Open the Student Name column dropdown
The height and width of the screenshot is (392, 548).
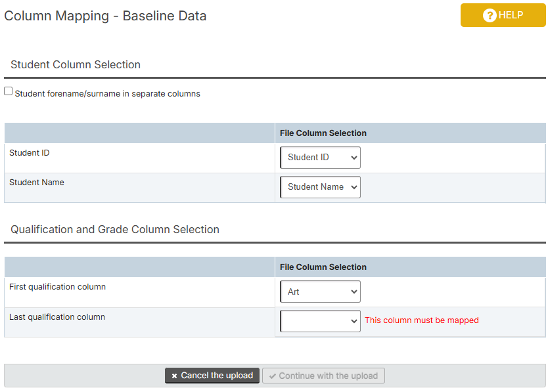[x=320, y=187]
